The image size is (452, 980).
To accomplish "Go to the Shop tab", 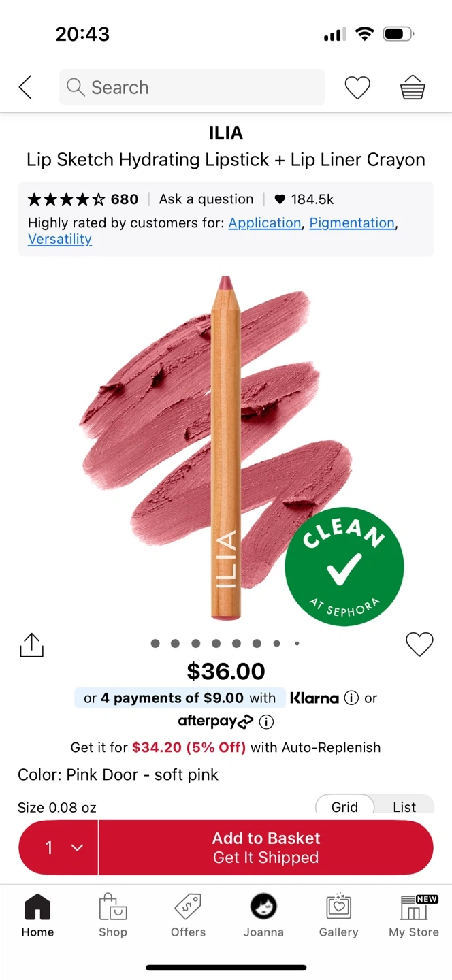I will pos(113,916).
